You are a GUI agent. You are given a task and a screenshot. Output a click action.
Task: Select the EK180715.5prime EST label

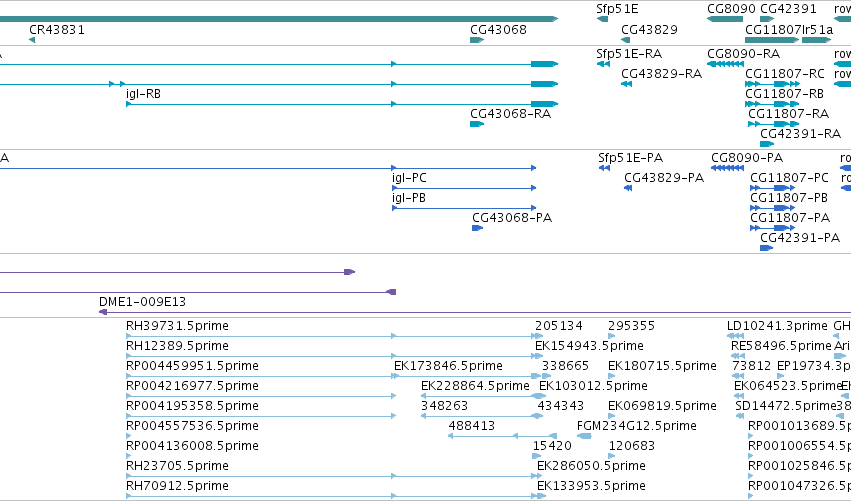click(x=662, y=366)
